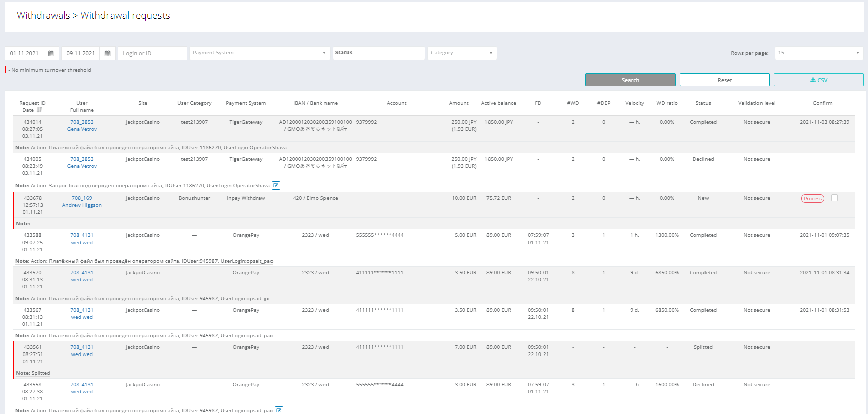
Task: Open user 708_4131 in request 433561 row
Action: click(82, 347)
